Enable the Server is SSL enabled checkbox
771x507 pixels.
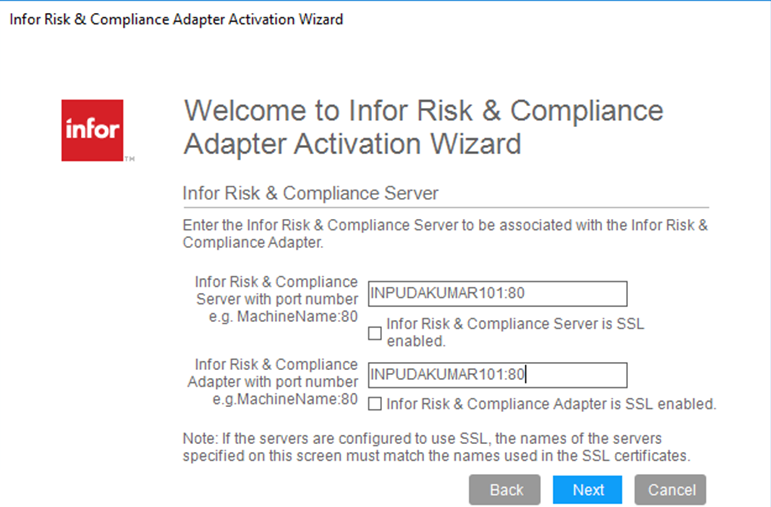[x=375, y=332]
